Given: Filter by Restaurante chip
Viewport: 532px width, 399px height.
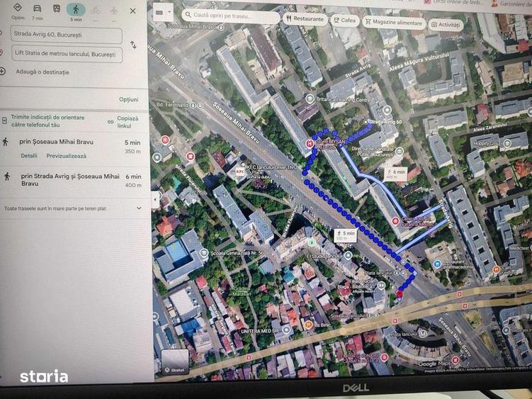Looking at the screenshot, I should click(305, 19).
